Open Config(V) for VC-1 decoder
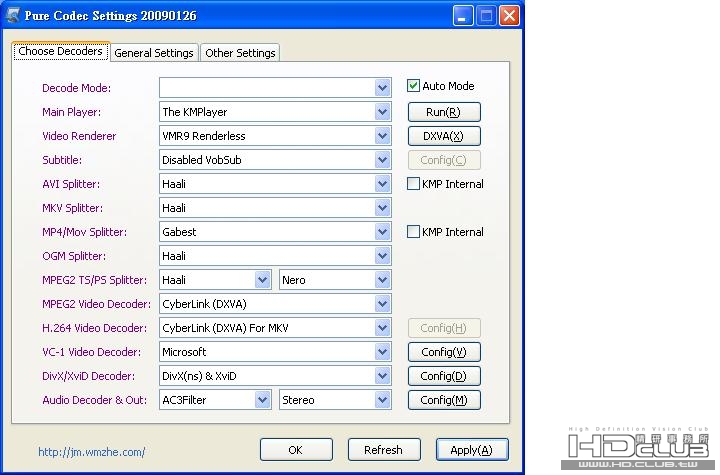Screen dimensions: 720x475 pyautogui.click(x=444, y=352)
